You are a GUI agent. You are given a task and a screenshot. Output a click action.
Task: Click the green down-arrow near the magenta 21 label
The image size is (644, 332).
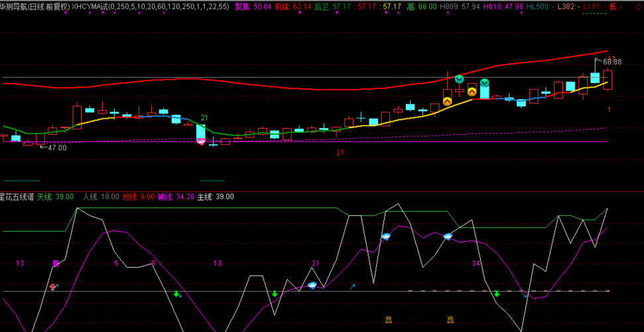click(275, 293)
